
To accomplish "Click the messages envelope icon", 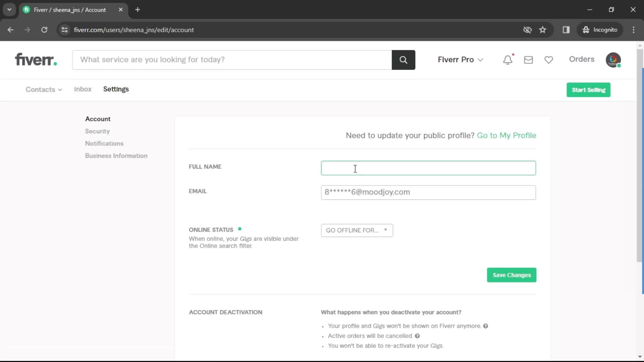I will click(x=528, y=59).
